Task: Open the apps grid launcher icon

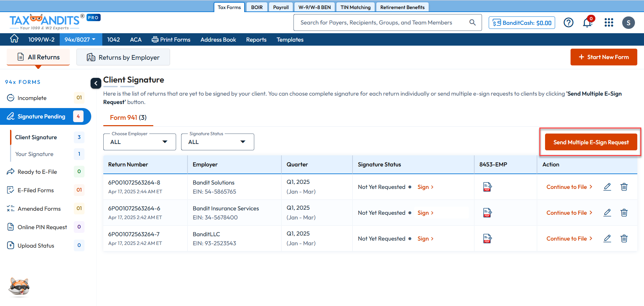Action: (x=609, y=22)
